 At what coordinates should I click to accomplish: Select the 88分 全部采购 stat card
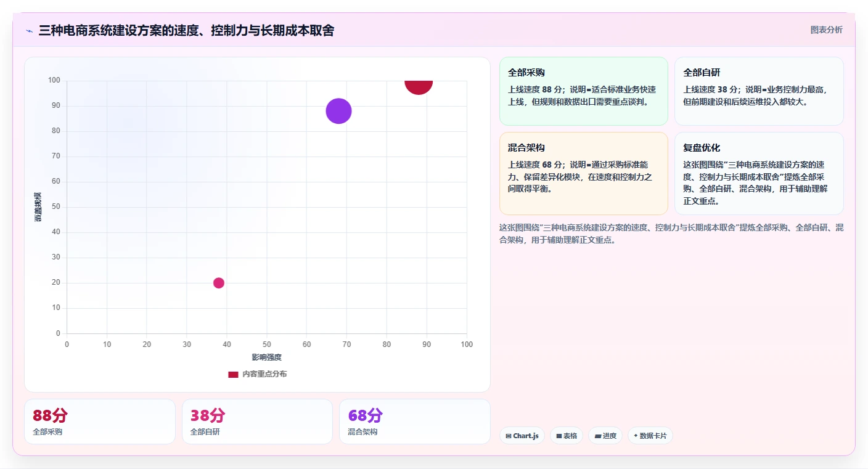coord(100,422)
